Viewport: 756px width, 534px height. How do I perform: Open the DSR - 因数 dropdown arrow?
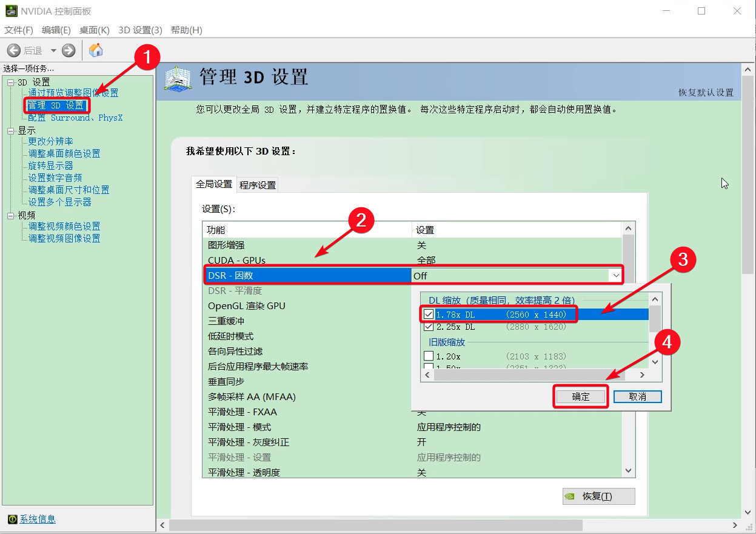(x=616, y=276)
